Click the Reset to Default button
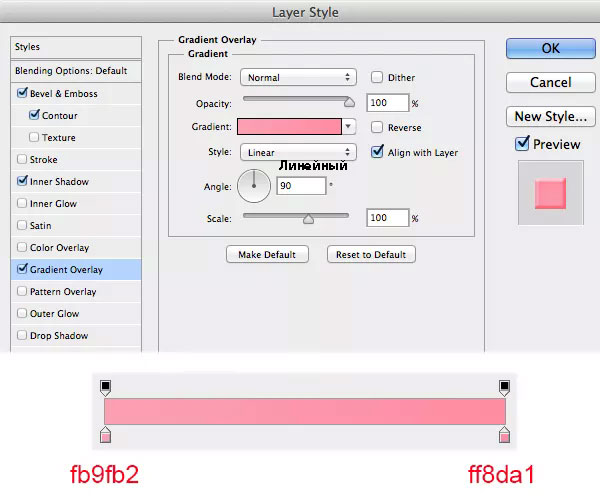The image size is (600, 502). [371, 254]
